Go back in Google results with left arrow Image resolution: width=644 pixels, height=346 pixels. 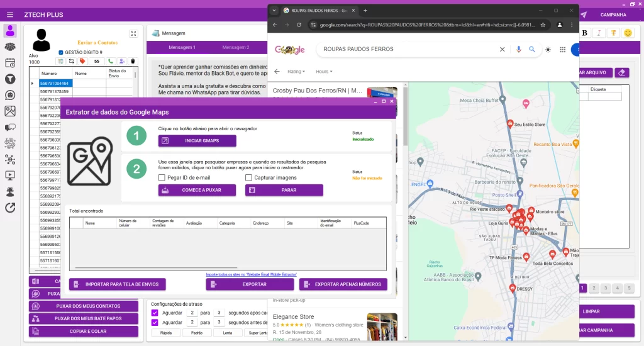(277, 72)
